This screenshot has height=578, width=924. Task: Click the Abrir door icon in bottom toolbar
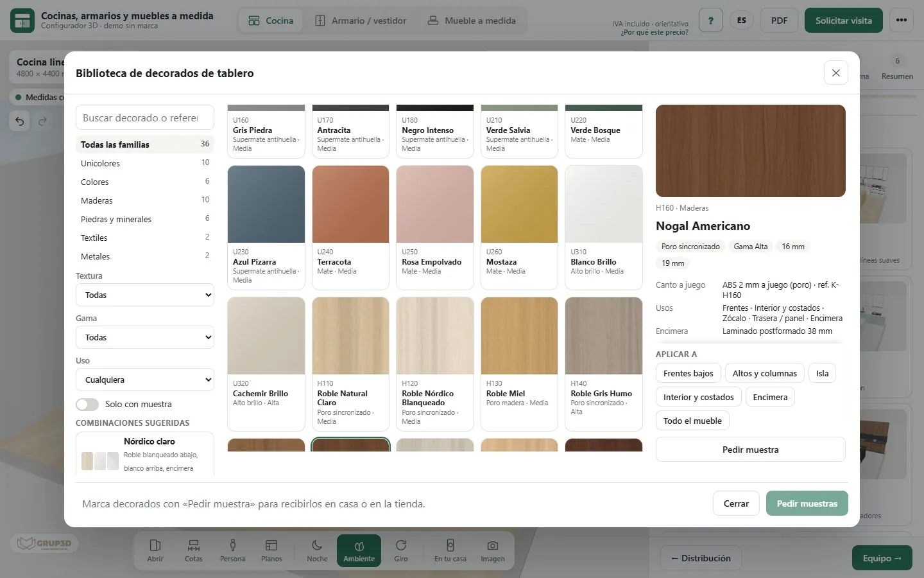(155, 551)
